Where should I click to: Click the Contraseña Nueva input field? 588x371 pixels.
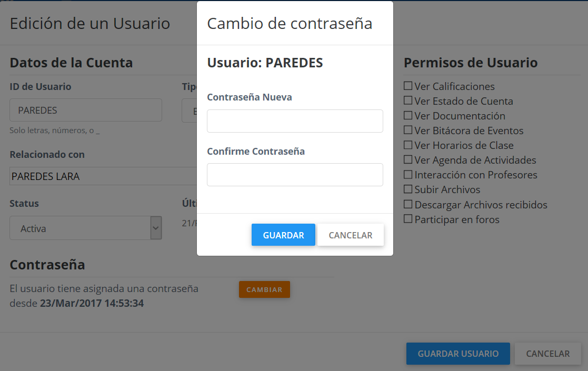[295, 121]
